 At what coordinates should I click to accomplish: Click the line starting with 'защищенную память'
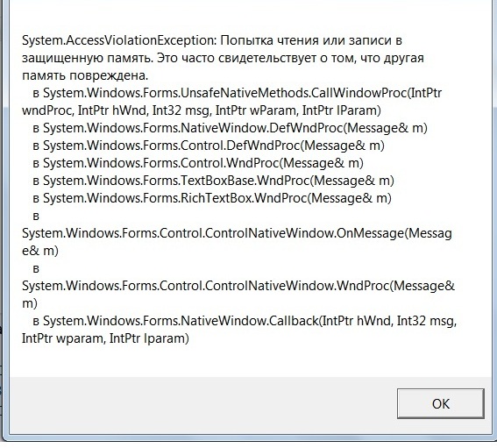[x=223, y=59]
